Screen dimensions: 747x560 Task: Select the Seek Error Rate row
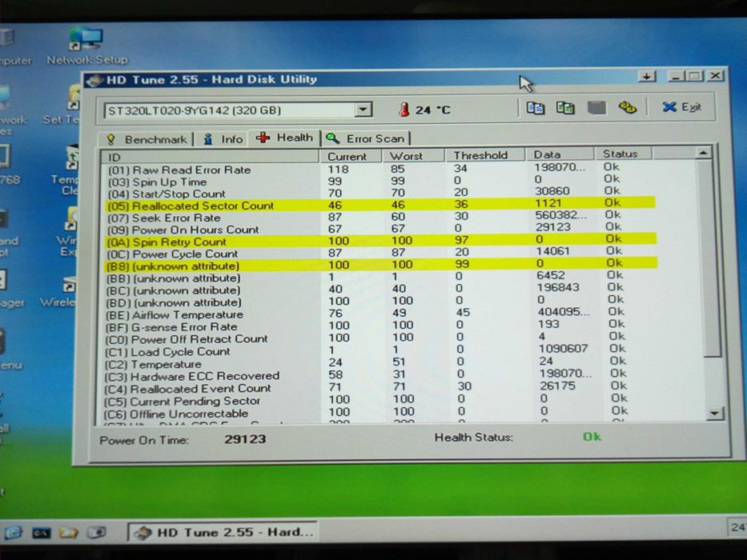point(380,218)
